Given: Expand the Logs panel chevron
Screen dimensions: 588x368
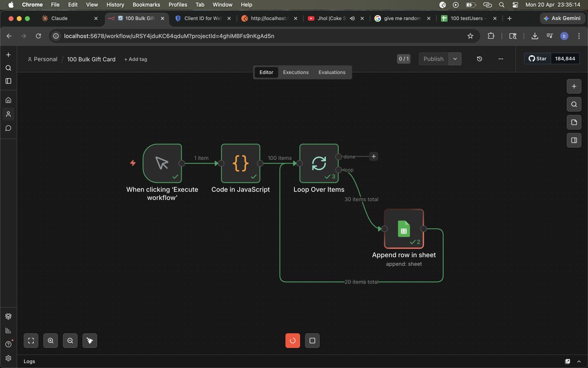Looking at the screenshot, I should (x=580, y=361).
